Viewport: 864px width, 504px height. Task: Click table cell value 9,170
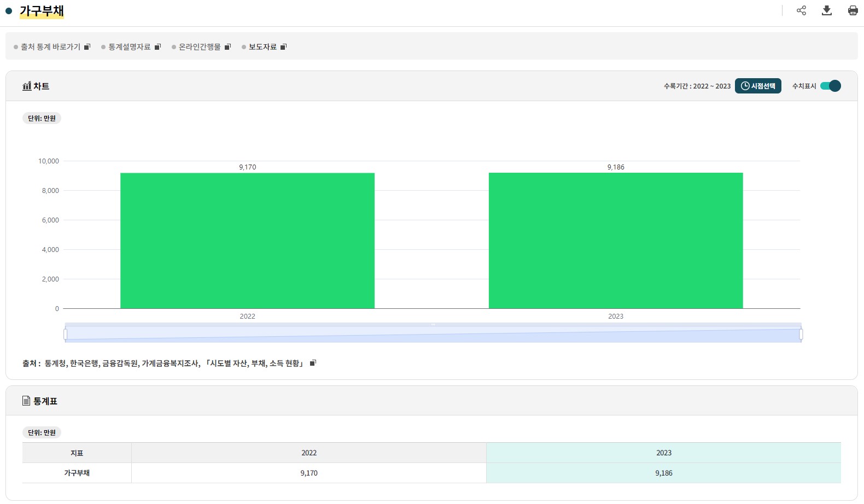coord(309,473)
